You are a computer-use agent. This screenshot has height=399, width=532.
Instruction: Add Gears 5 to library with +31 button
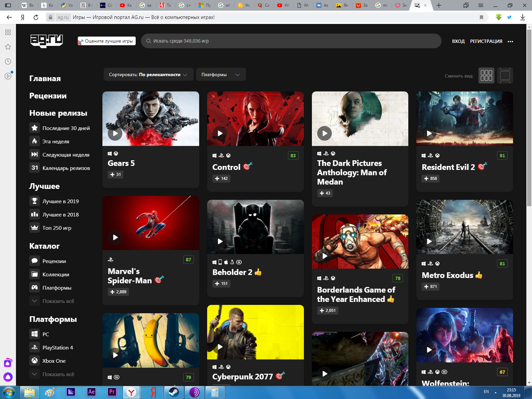115,175
